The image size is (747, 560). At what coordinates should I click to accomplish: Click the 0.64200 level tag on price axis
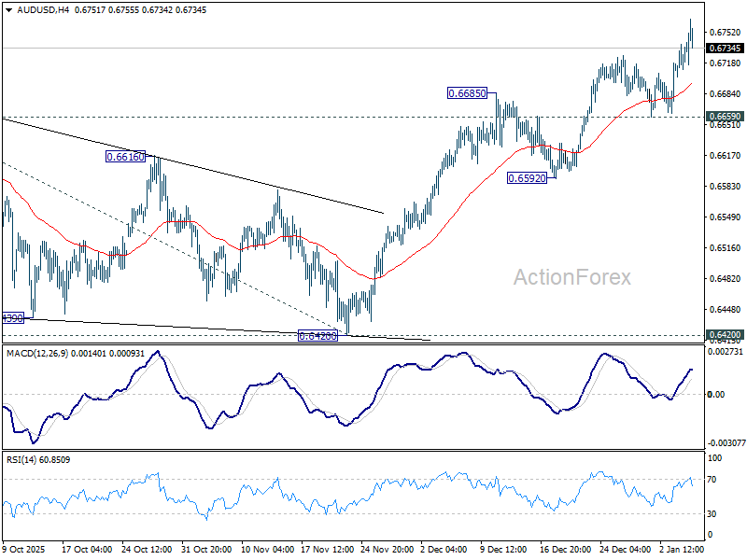click(x=725, y=335)
